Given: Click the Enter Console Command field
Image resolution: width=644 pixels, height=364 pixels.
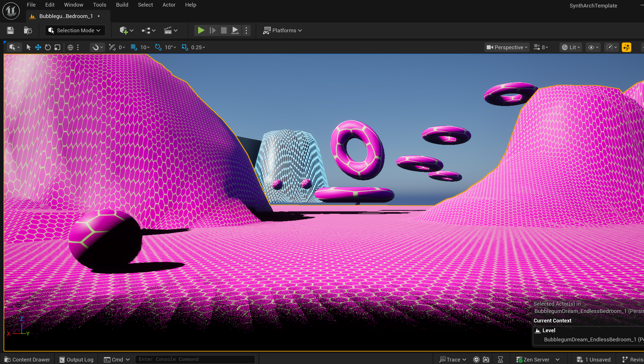Looking at the screenshot, I should pos(195,359).
